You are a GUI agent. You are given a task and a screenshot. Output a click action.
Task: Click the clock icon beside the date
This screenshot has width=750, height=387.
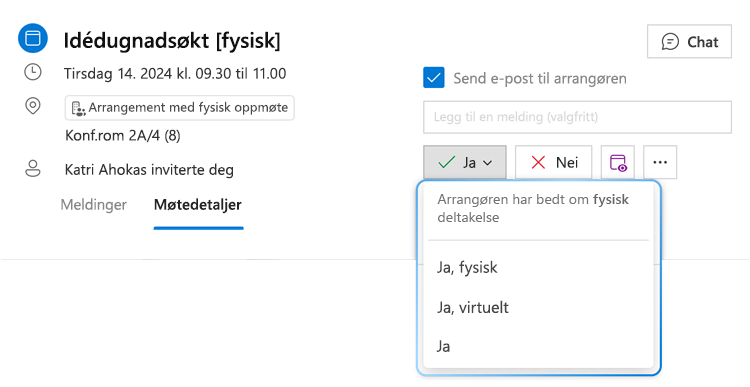pos(33,73)
